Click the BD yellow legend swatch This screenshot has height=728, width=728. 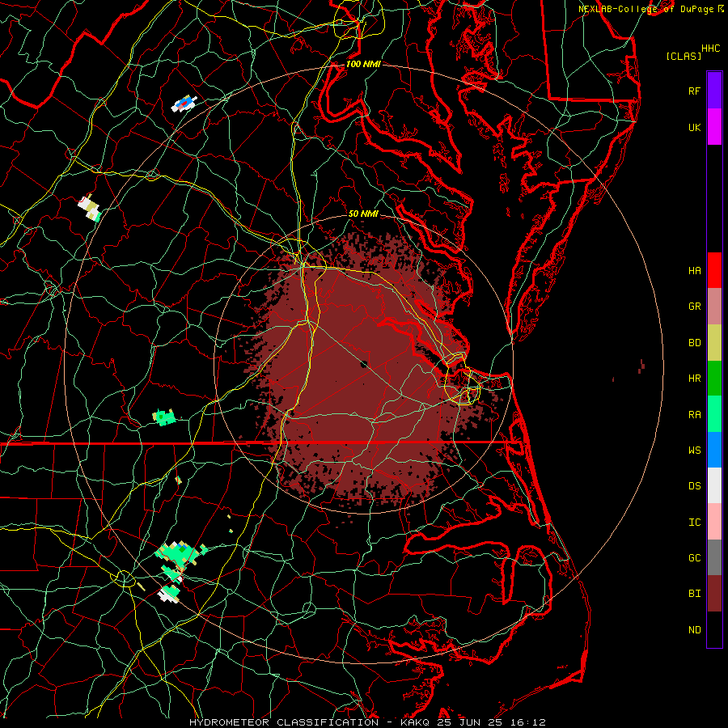click(714, 343)
